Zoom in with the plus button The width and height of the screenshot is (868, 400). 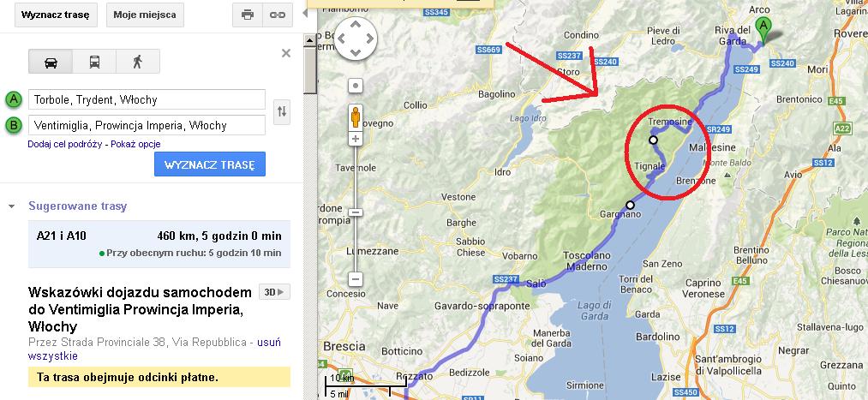[x=356, y=139]
